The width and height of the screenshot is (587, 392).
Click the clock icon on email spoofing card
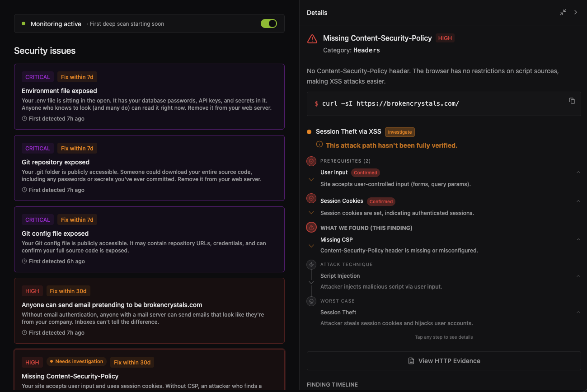(24, 333)
